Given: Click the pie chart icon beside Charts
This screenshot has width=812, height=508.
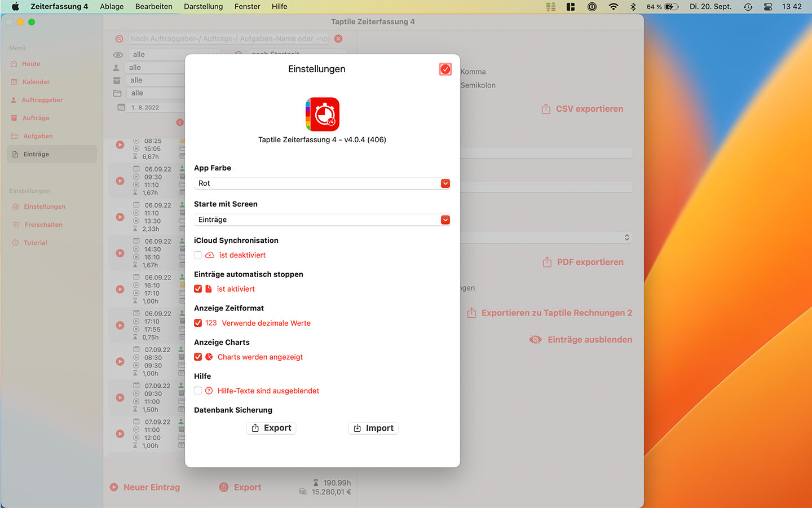Looking at the screenshot, I should (209, 357).
